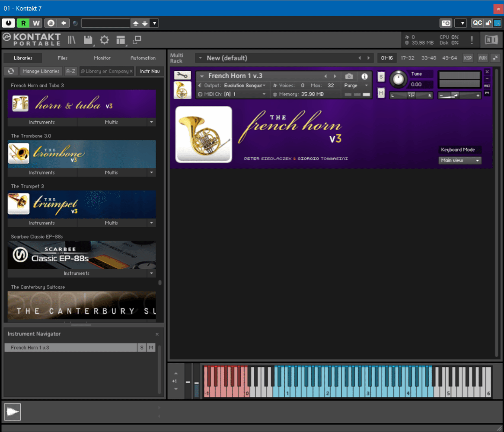Viewport: 504px width, 432px height.
Task: Open the Kontakt library browser icon
Action: 71,40
